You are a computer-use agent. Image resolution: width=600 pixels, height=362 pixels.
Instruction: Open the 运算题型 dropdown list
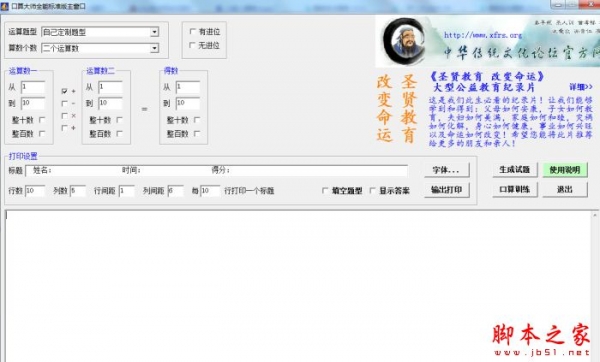click(x=154, y=32)
